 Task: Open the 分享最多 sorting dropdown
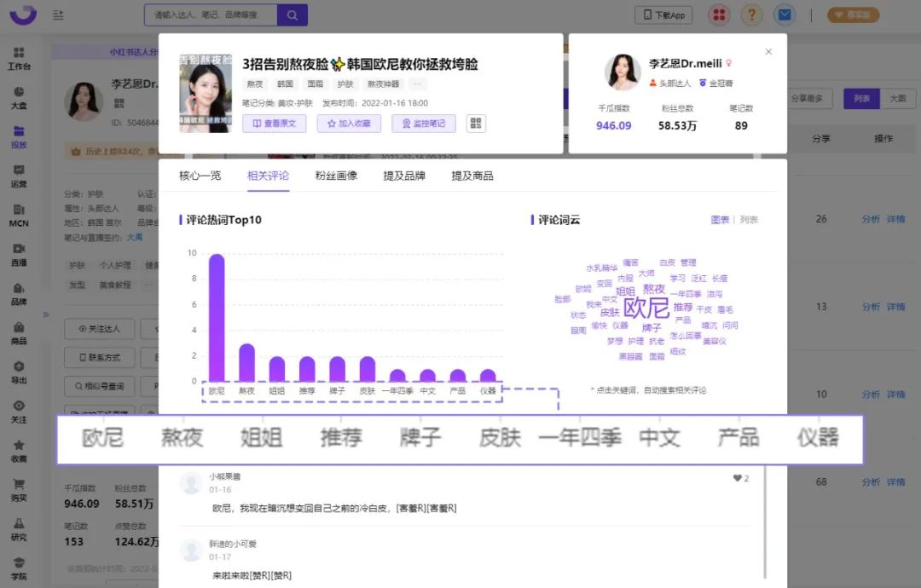coord(808,99)
